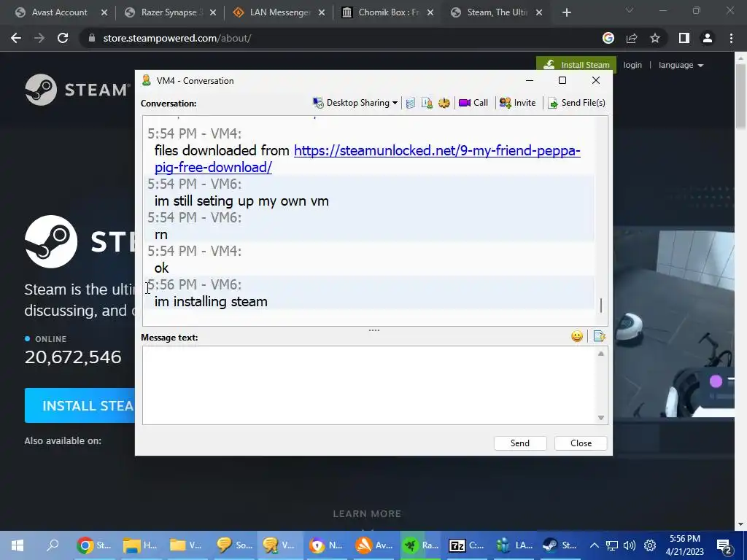This screenshot has width=747, height=560.
Task: Reload the Steam page
Action: [x=63, y=38]
